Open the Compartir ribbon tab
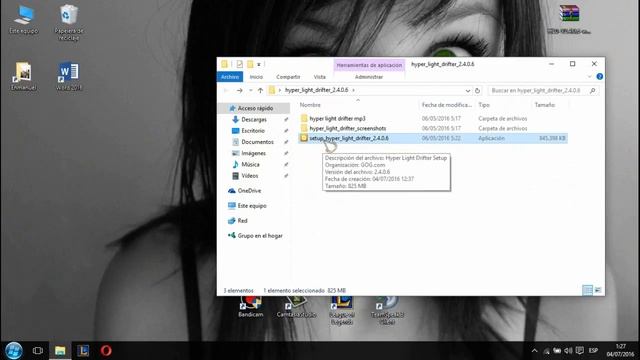This screenshot has height=360, width=640. pos(288,77)
